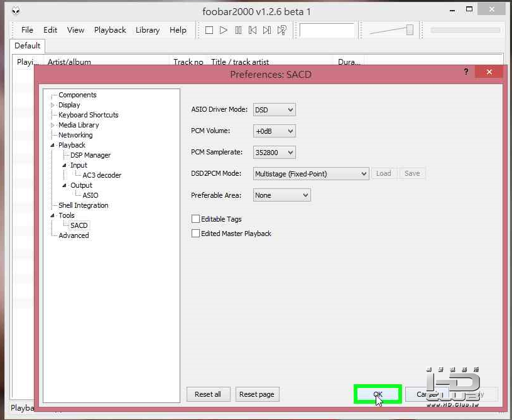Image resolution: width=512 pixels, height=420 pixels.
Task: Open the PCM Volume dropdown
Action: [275, 131]
